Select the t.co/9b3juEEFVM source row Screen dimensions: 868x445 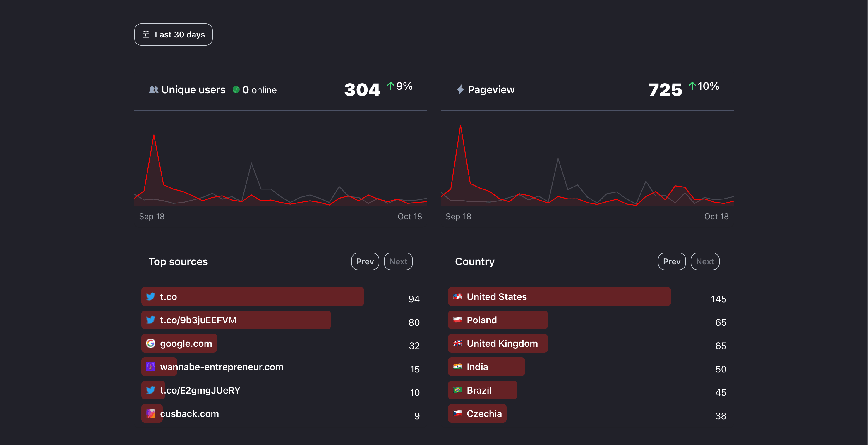point(236,320)
